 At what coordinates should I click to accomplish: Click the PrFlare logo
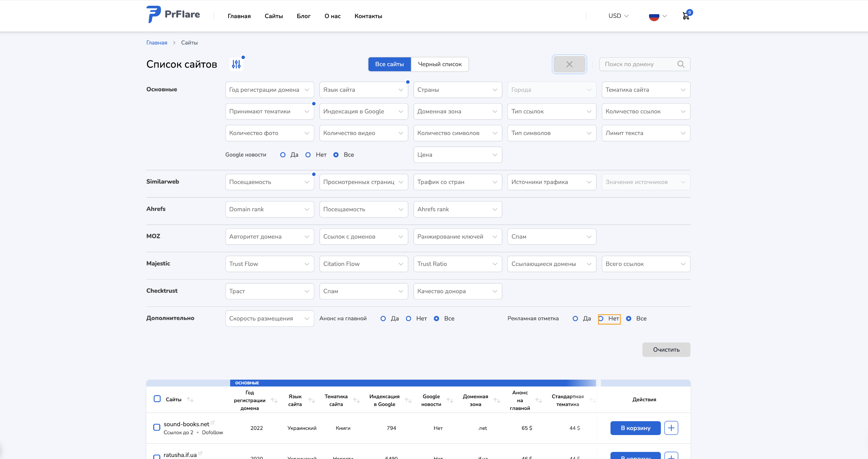click(x=173, y=15)
